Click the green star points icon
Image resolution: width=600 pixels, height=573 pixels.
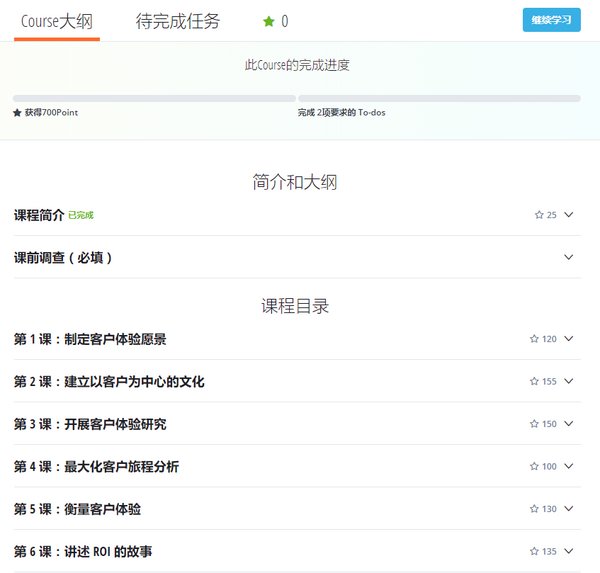coord(268,21)
